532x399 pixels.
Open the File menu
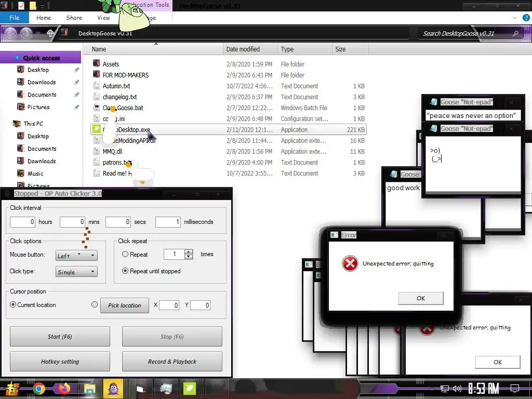click(14, 18)
